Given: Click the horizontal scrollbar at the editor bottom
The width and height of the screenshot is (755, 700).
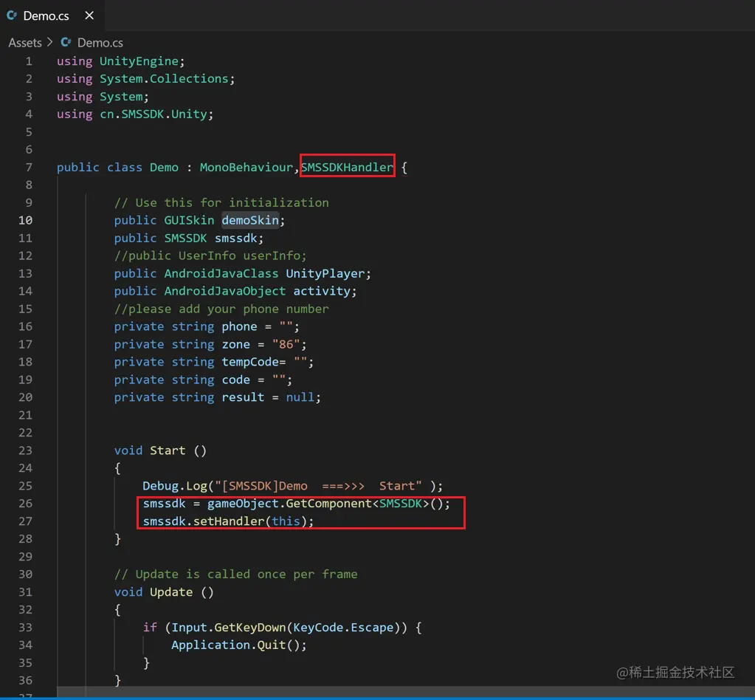Looking at the screenshot, I should (x=406, y=691).
